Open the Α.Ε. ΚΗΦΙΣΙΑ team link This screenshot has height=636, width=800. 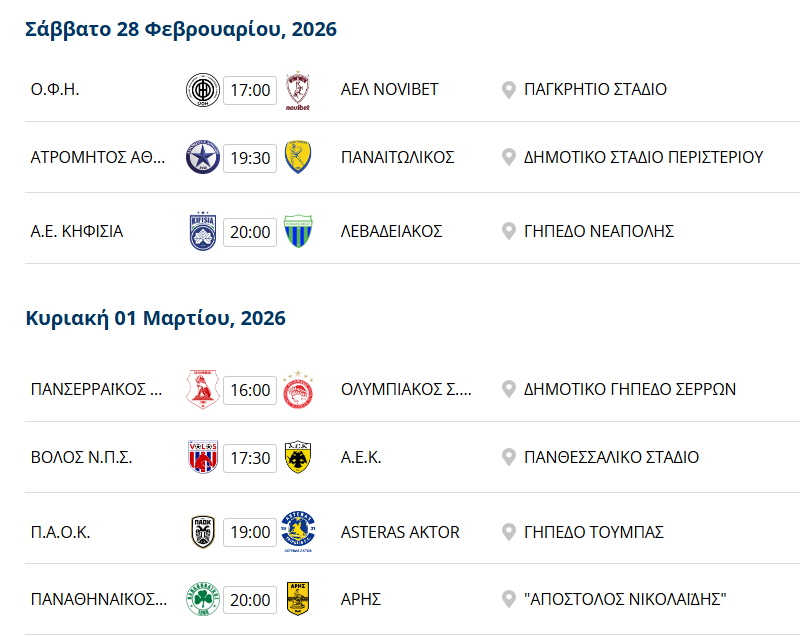77,231
